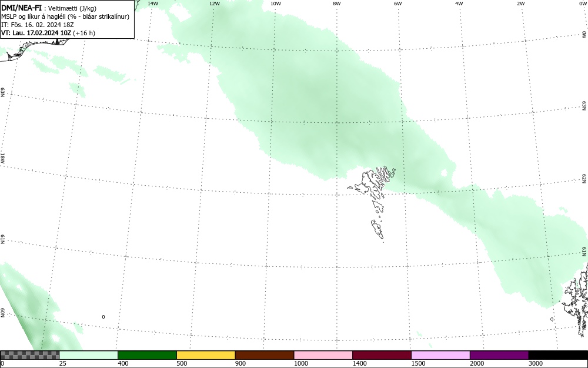Click the legend value 1500

[418, 363]
